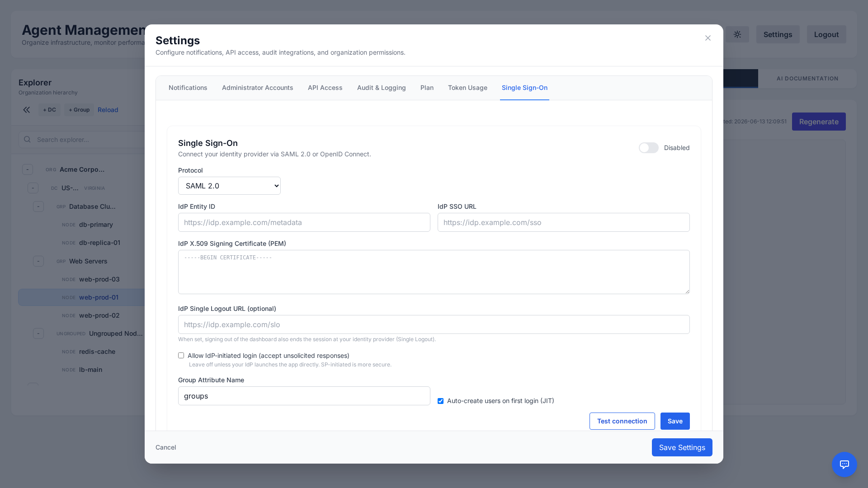Focus the IdP Single Logout URL field
This screenshot has height=488, width=868.
434,324
